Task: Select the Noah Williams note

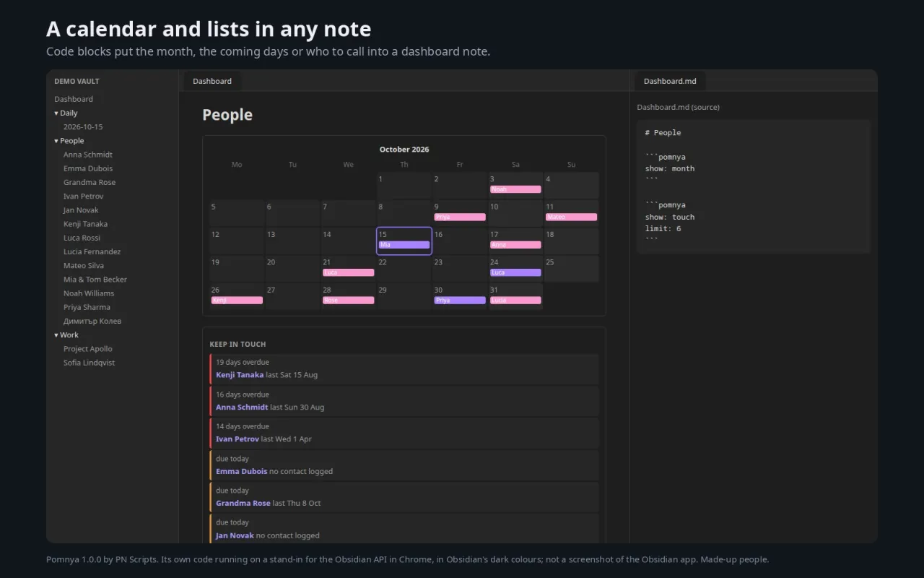Action: point(89,293)
